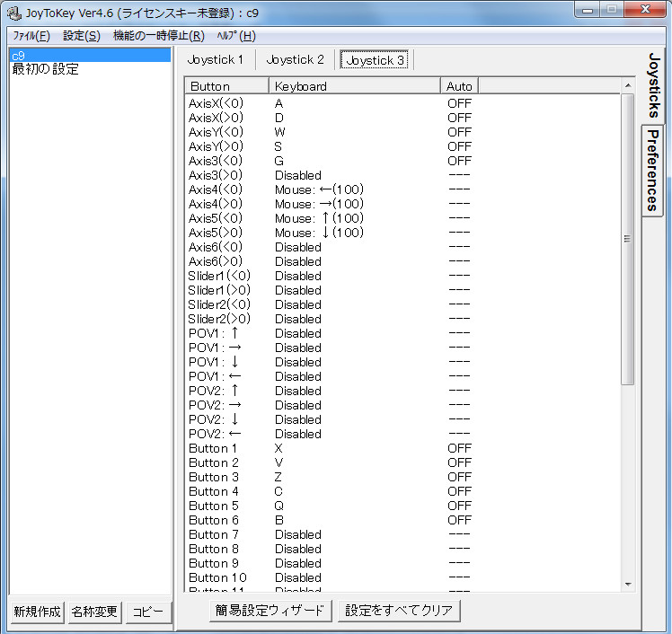Sort by the Keyboard column header
672x634 pixels.
(x=355, y=86)
